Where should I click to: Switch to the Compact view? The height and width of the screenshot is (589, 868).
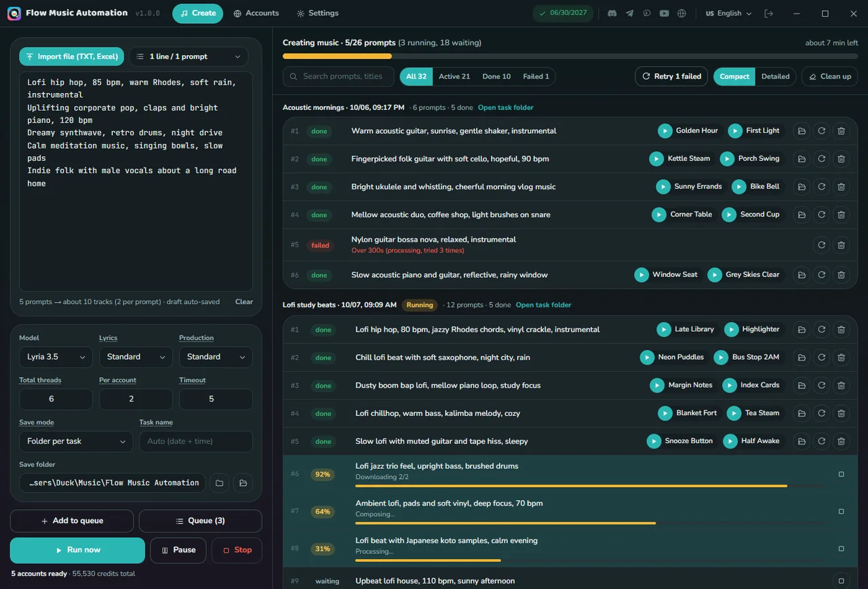[734, 77]
